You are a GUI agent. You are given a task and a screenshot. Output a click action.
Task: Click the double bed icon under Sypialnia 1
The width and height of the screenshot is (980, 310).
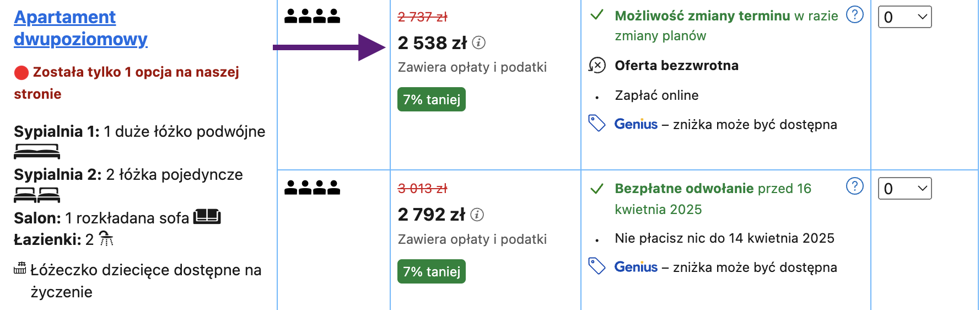point(37,151)
